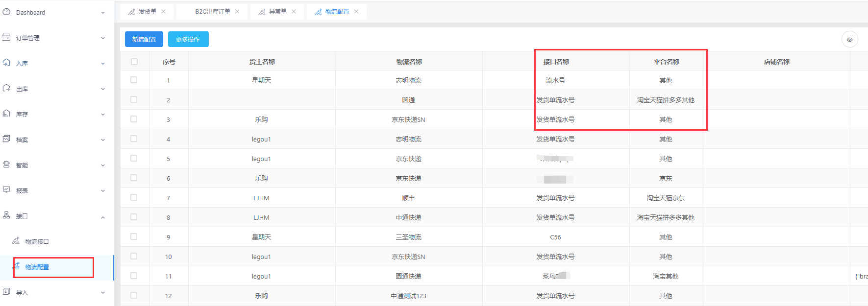Screen dimensions: 868x306
Task: Close the B2C出库订单 tab
Action: click(x=237, y=12)
